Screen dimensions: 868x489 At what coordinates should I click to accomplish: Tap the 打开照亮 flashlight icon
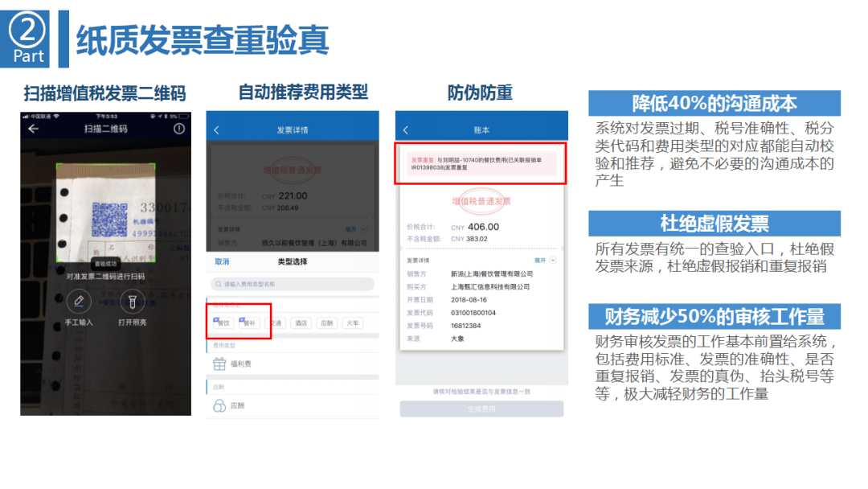click(133, 300)
